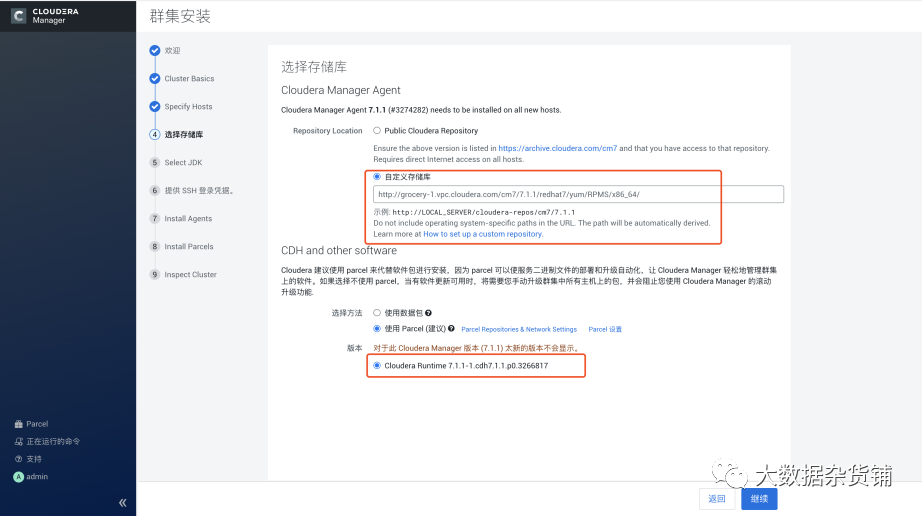
Task: Click the 选择存储库 section heading
Action: [314, 66]
